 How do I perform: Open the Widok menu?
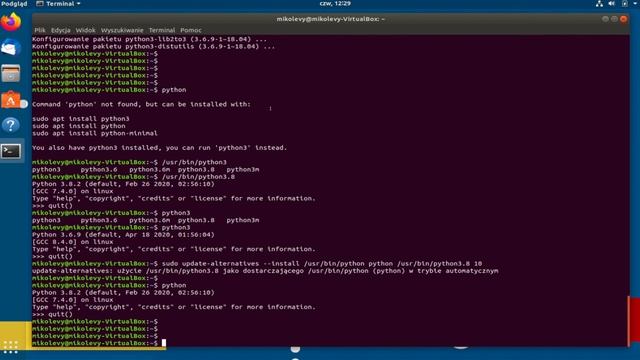85,30
